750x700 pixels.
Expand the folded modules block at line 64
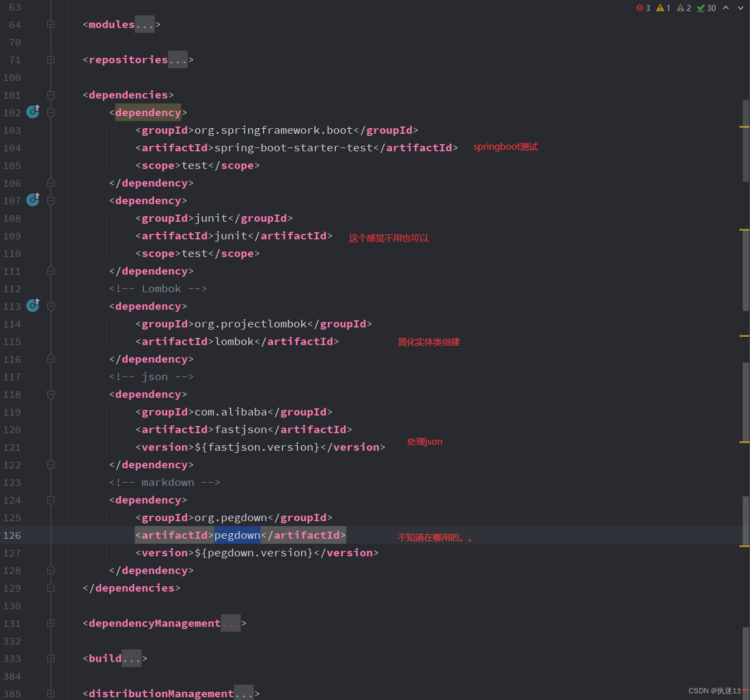pos(51,24)
